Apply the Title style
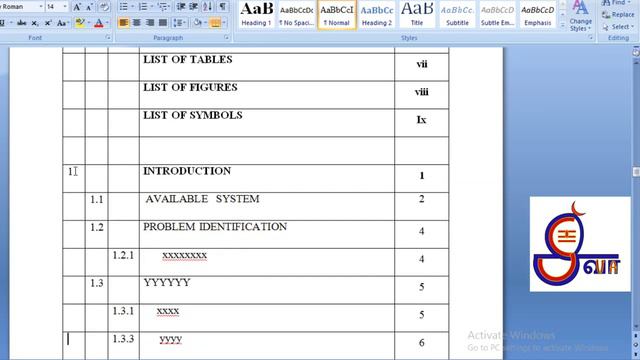Screen dimensions: 640x360 [417, 15]
